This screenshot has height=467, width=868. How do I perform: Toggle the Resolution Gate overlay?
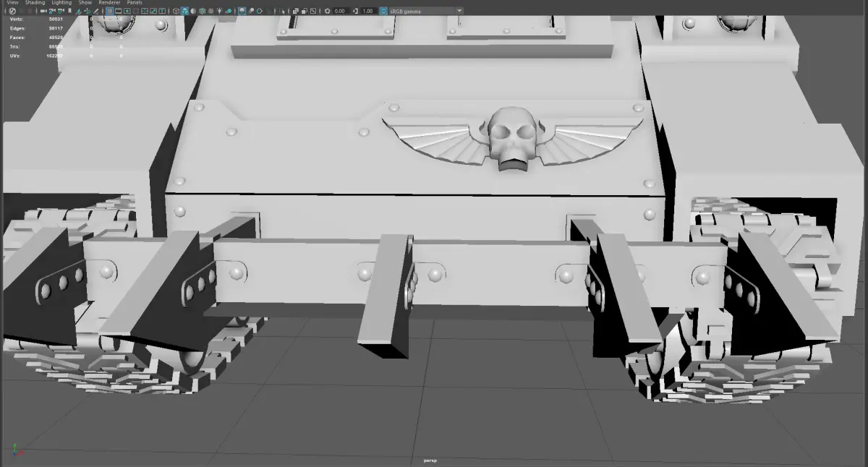[x=127, y=11]
